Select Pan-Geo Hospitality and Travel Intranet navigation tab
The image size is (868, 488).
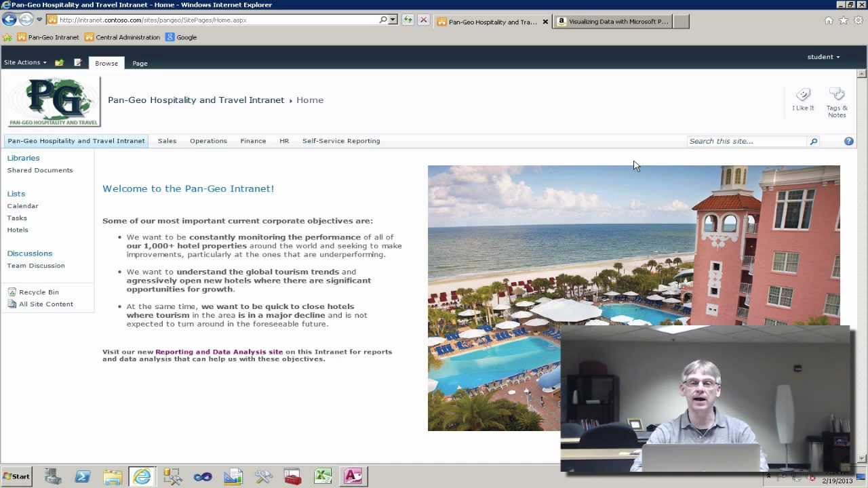click(76, 141)
